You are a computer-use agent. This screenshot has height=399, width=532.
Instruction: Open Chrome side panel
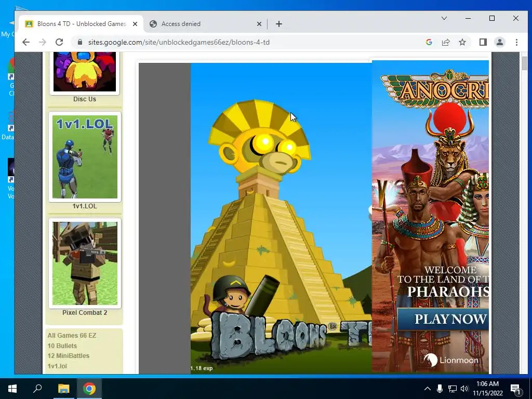(x=483, y=42)
